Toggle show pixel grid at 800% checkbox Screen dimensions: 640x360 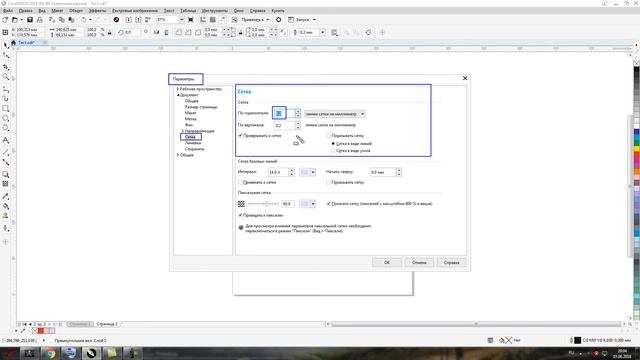click(329, 204)
